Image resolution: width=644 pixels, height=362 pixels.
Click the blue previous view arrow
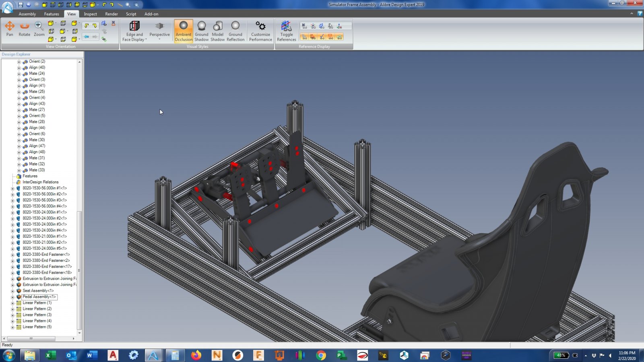pos(87,37)
